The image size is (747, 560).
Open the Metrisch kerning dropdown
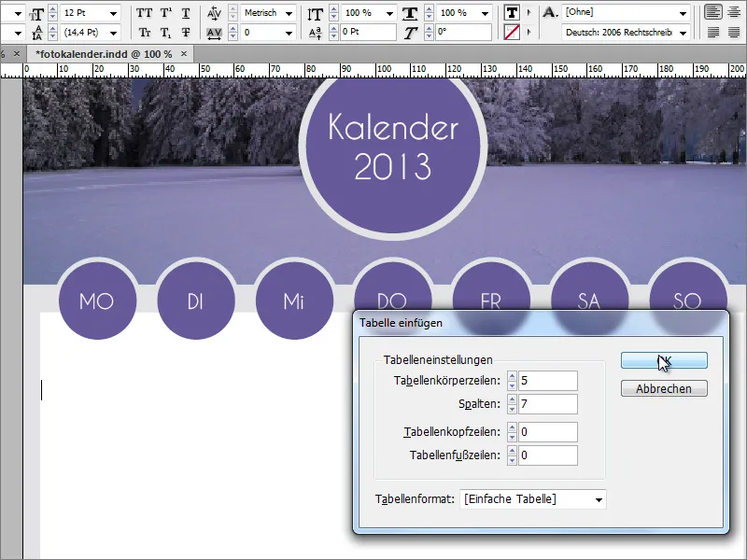pos(289,13)
